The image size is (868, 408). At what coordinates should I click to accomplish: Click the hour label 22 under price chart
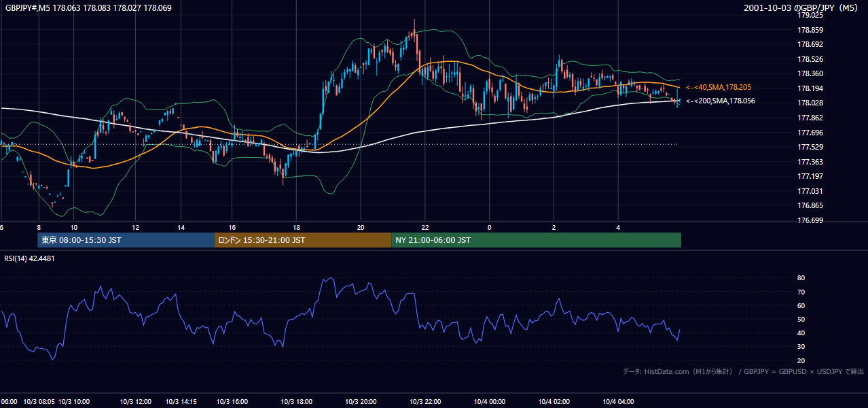(x=425, y=227)
